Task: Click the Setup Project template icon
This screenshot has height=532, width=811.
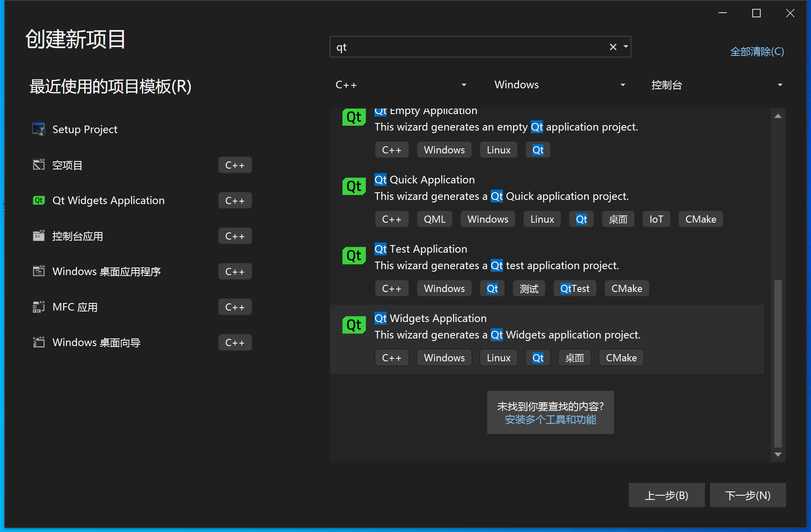Action: (39, 129)
